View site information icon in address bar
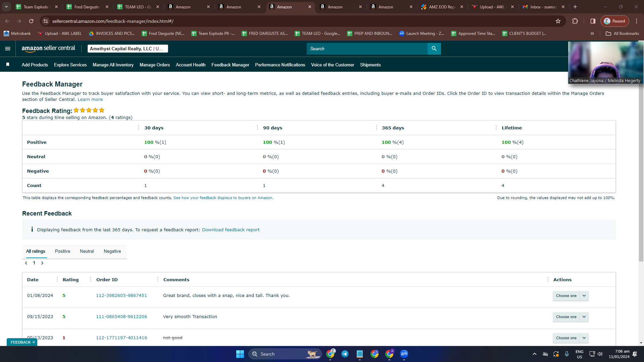This screenshot has width=644, height=362. (46, 21)
